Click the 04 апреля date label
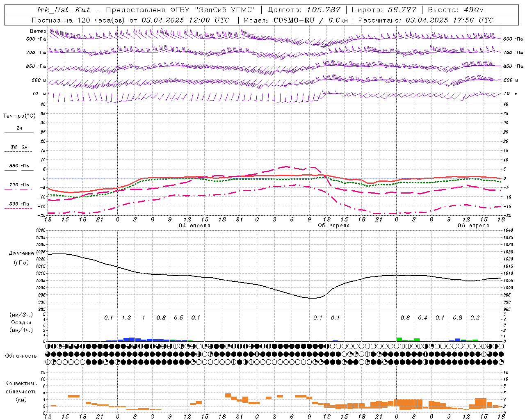Viewport: 525px width, 420px height. coord(194,226)
